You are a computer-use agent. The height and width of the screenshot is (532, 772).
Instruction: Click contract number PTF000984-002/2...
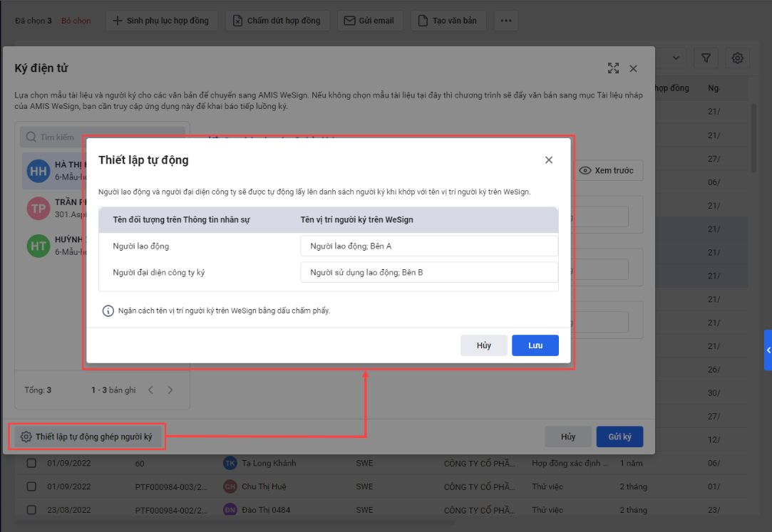(x=171, y=511)
